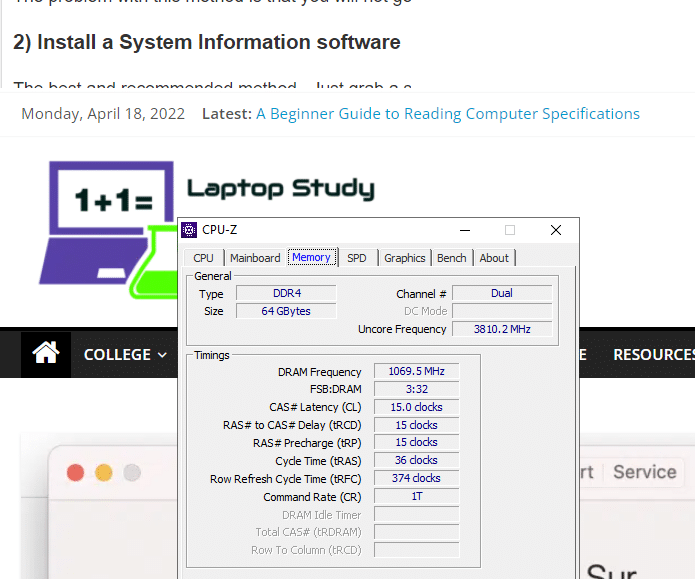695x579 pixels.
Task: Open the About tab
Action: tap(494, 258)
